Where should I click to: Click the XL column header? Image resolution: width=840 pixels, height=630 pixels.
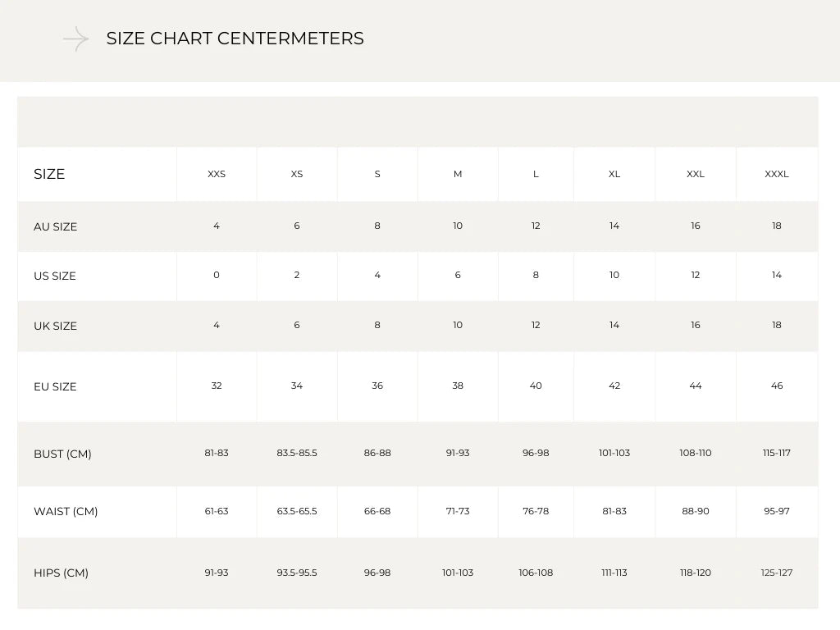614,174
